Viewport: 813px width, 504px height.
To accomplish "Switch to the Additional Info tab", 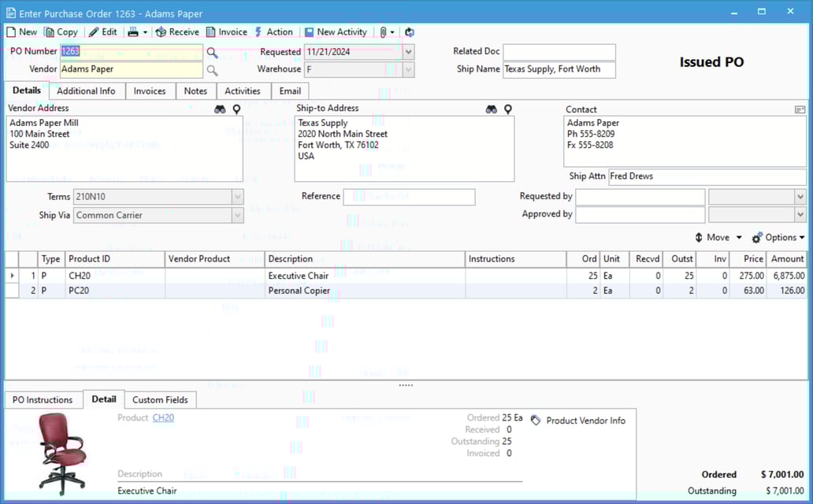I will pyautogui.click(x=87, y=91).
